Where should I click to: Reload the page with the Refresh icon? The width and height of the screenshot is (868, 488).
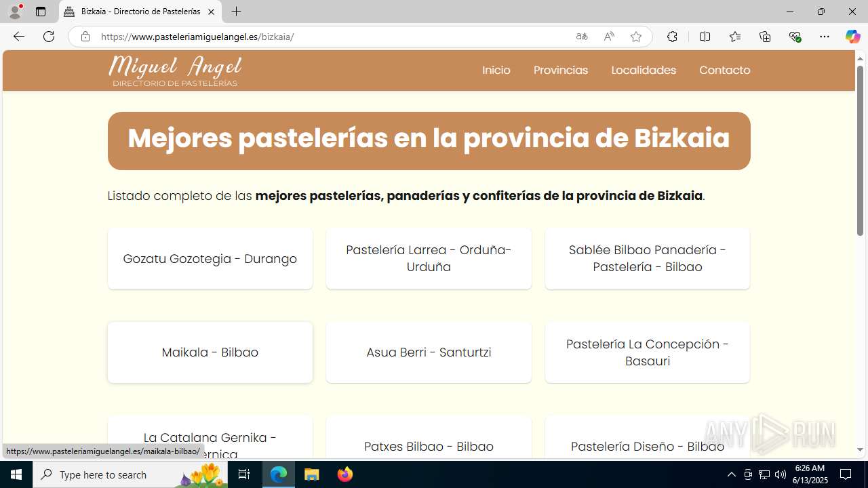coord(49,37)
